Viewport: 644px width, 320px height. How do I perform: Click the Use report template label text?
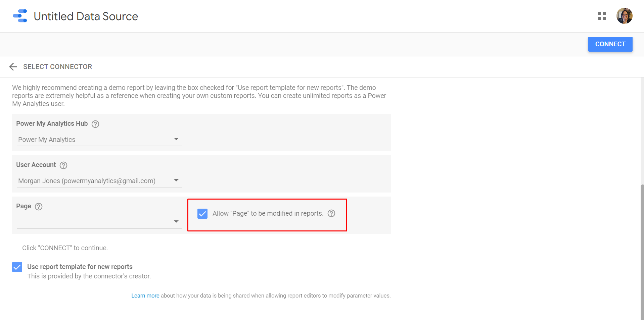tap(80, 267)
